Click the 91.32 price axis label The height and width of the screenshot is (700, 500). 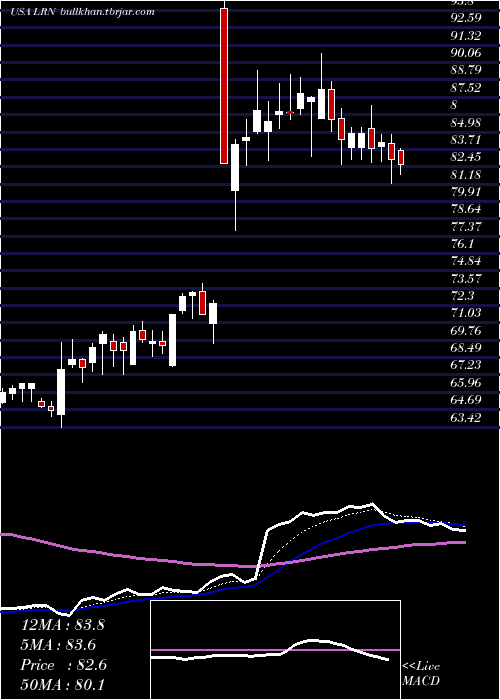(467, 36)
